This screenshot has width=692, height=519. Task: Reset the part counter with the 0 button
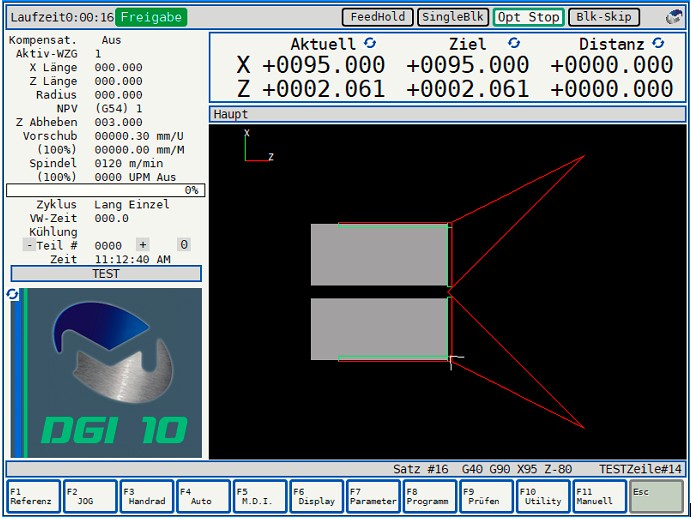(x=184, y=244)
